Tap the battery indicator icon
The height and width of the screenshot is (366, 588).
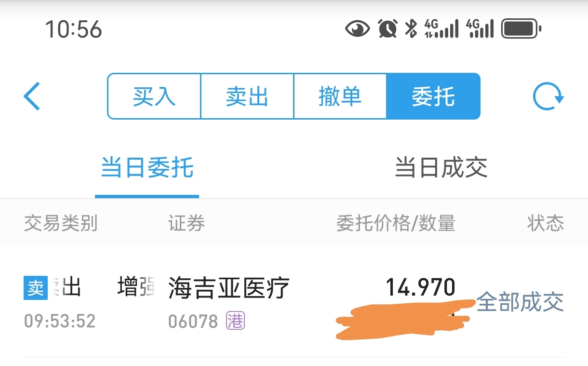pyautogui.click(x=521, y=29)
